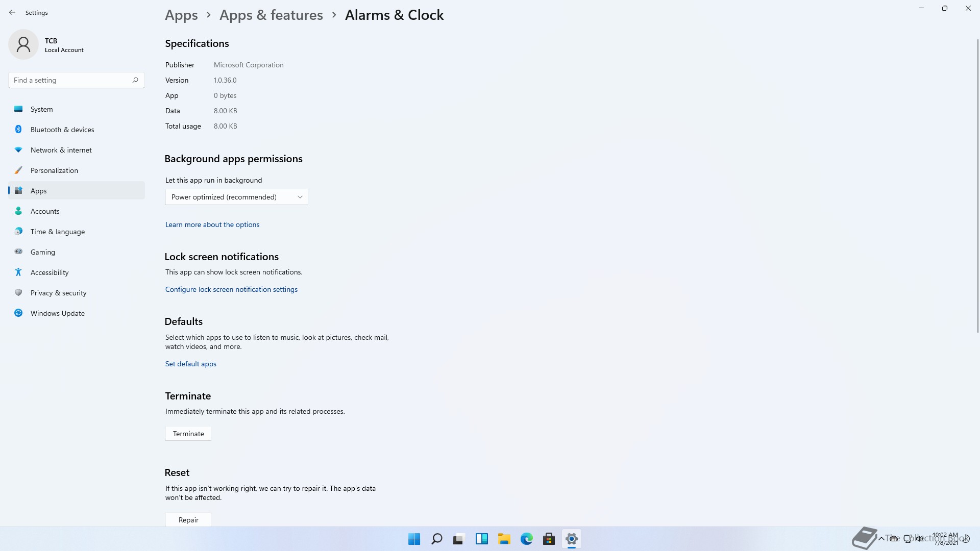980x551 pixels.
Task: Click the Gaming controller icon
Action: point(18,252)
